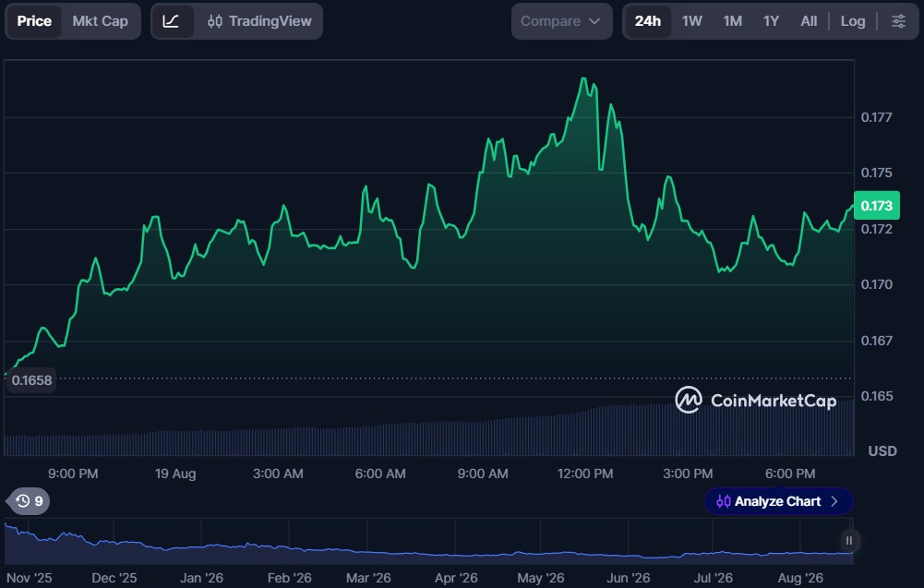Choose the 1W time range
924x588 pixels.
691,21
